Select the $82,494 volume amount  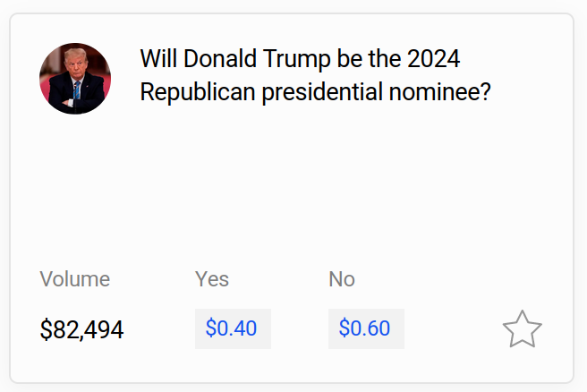(x=81, y=330)
